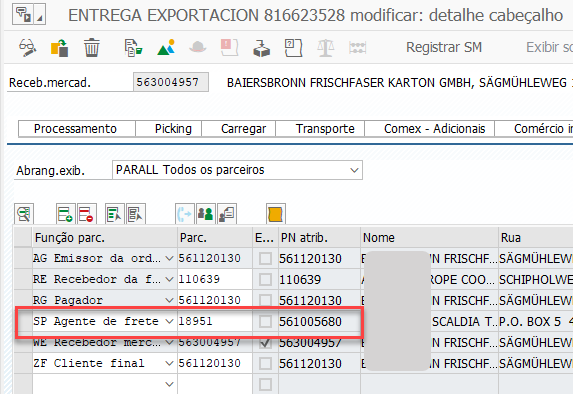The width and height of the screenshot is (573, 394).
Task: Click the display/change glasses pencil icon
Action: click(27, 48)
